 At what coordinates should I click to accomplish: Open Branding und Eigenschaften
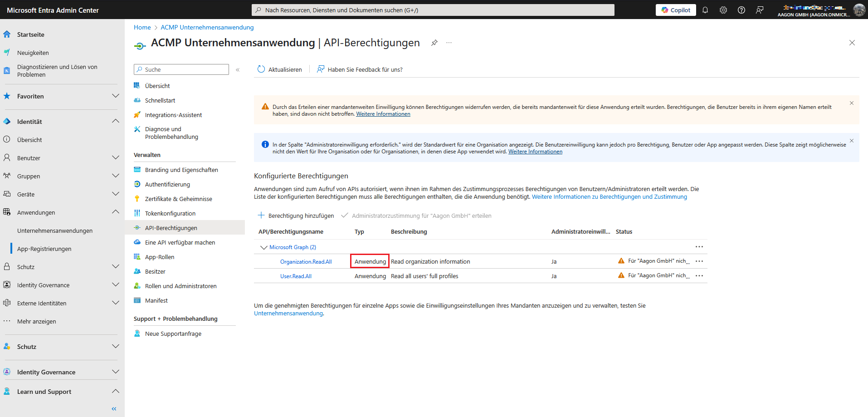click(x=181, y=169)
